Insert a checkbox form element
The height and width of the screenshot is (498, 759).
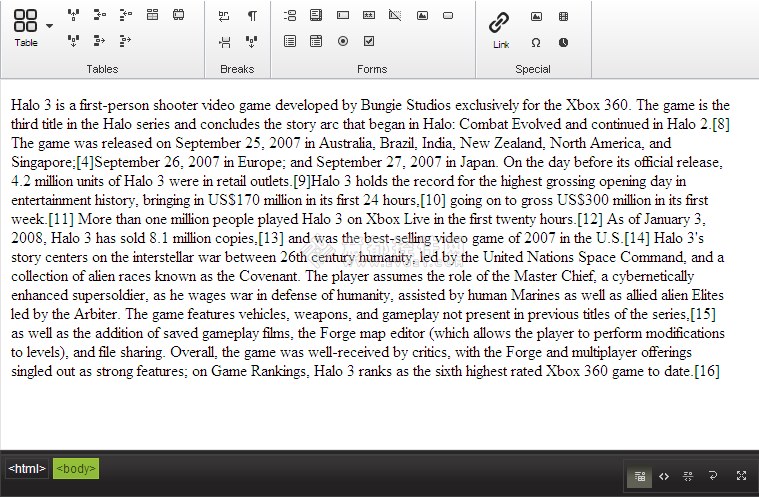(369, 41)
